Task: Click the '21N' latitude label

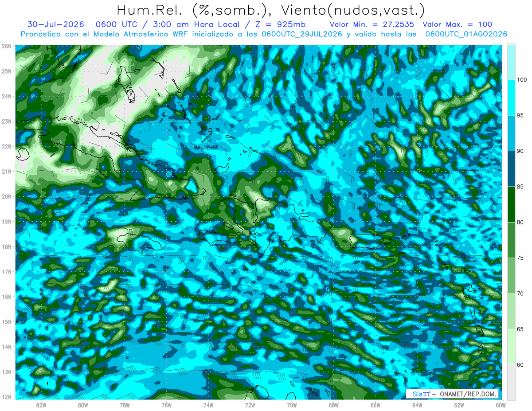Action: (x=7, y=171)
